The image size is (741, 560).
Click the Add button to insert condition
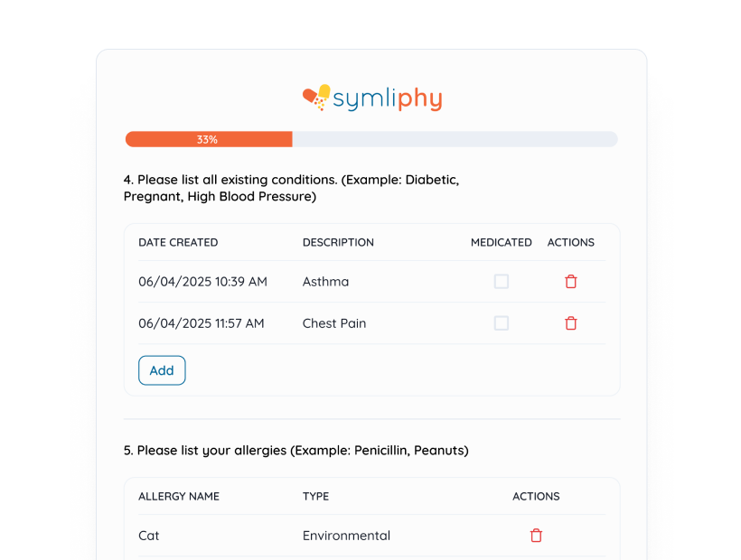pos(162,370)
